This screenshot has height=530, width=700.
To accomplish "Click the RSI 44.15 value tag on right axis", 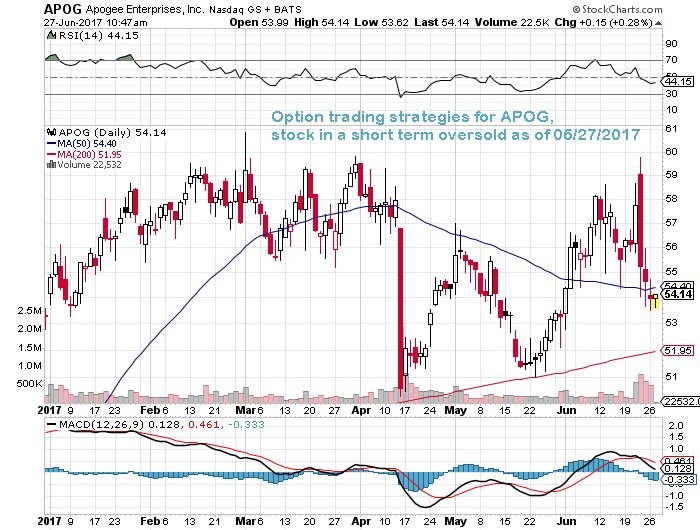I will point(678,81).
